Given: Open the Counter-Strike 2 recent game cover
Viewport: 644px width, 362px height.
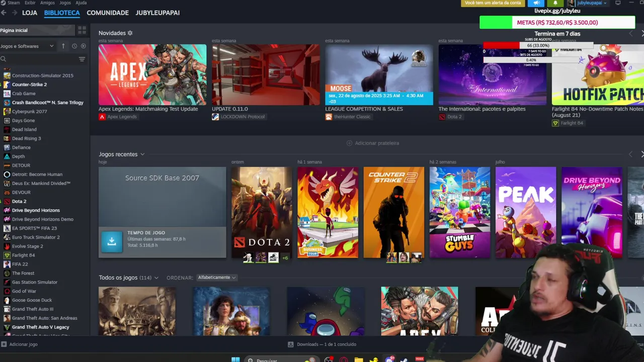Looking at the screenshot, I should click(394, 212).
